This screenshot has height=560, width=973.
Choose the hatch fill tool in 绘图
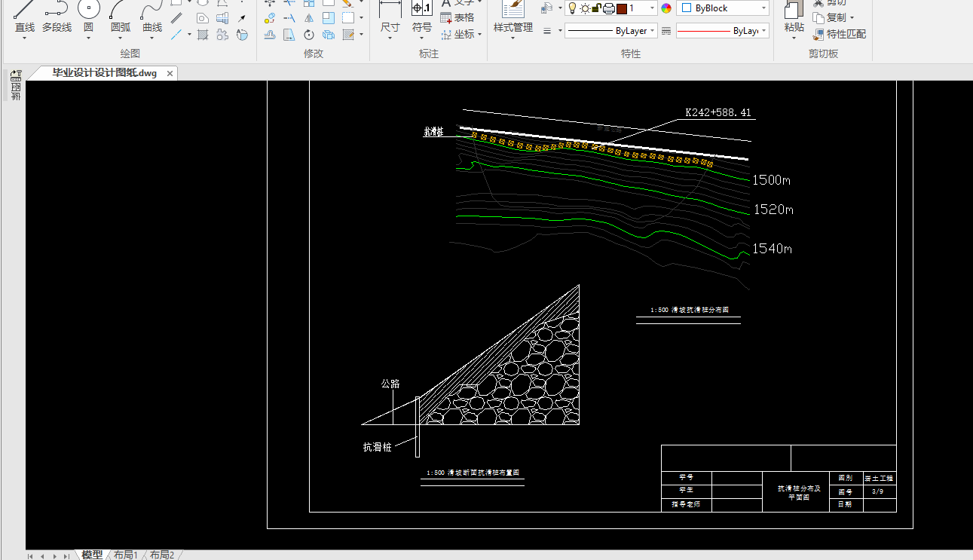(x=203, y=35)
